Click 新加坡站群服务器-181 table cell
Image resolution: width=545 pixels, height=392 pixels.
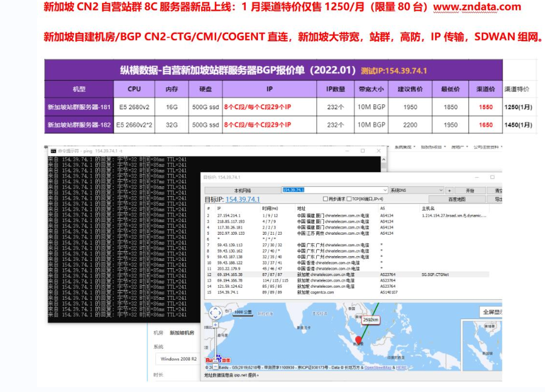coord(79,107)
